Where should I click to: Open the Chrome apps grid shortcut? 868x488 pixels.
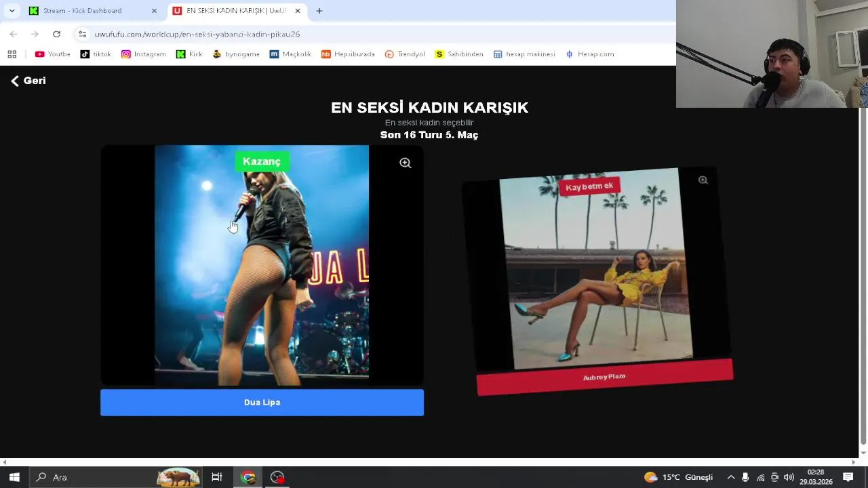pyautogui.click(x=12, y=54)
